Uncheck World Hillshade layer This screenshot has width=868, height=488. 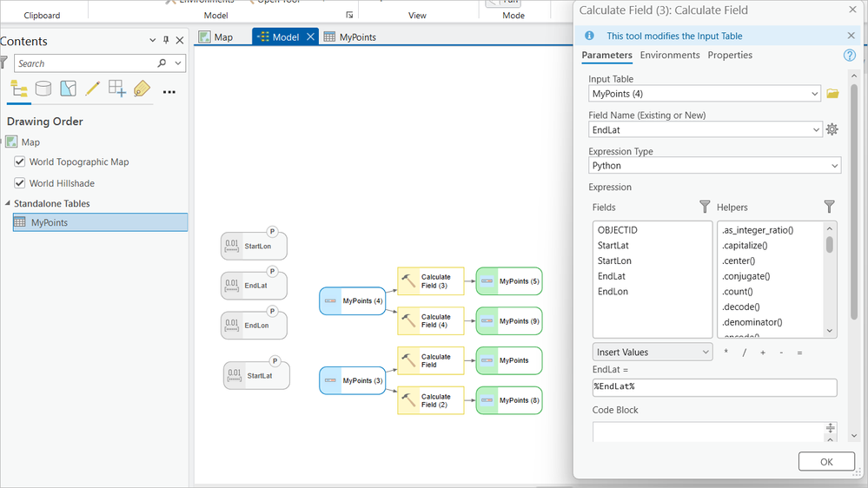(x=19, y=183)
